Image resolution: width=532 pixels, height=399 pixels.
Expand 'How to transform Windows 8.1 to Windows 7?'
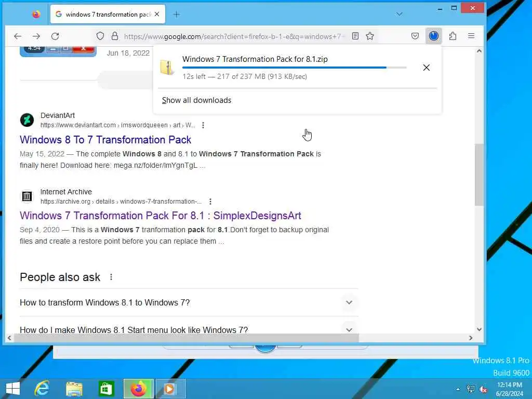[x=189, y=302]
